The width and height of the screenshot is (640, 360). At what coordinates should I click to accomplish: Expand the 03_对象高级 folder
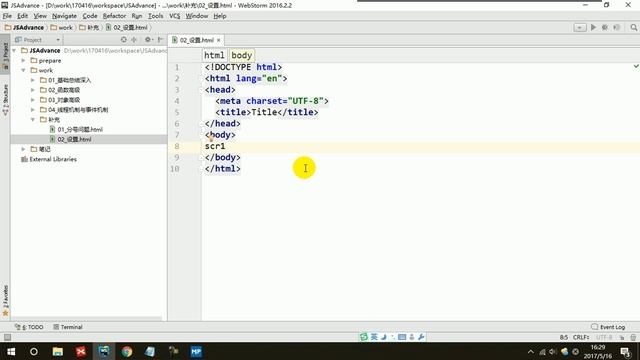pos(33,100)
